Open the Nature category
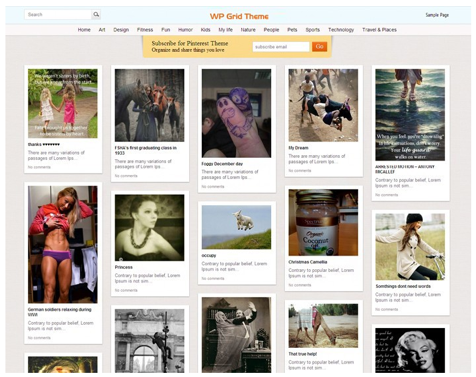Image resolution: width=476 pixels, height=377 pixels. point(248,30)
